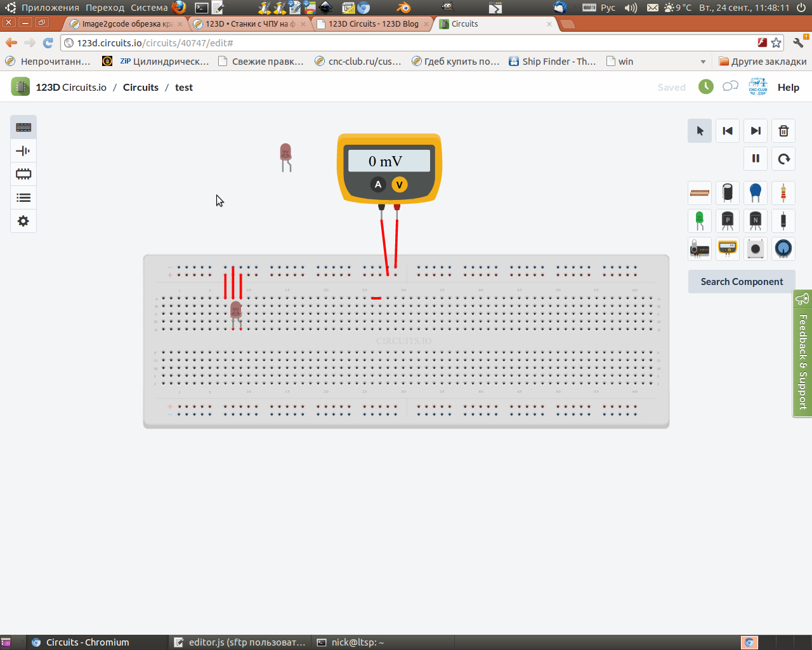
Task: Add a green LED
Action: pos(700,221)
